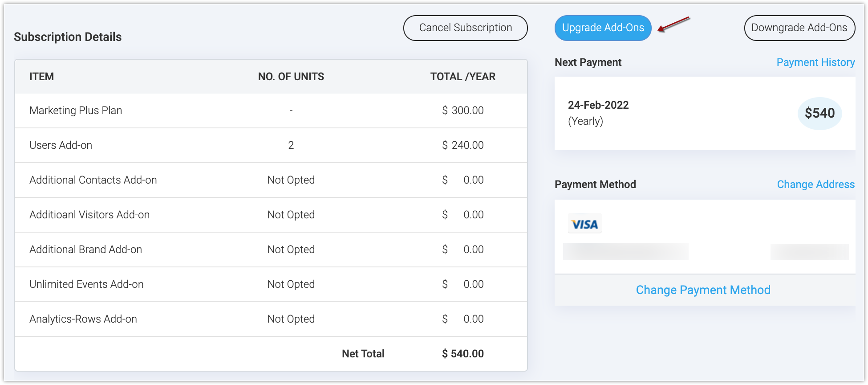This screenshot has width=868, height=385.
Task: Click the Additional Contacts Add-on item
Action: [x=93, y=180]
